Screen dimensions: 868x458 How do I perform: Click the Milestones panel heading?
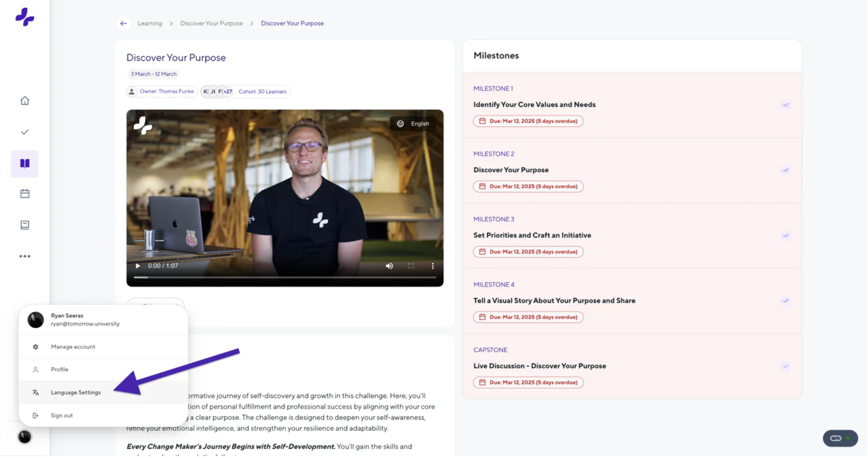point(496,56)
